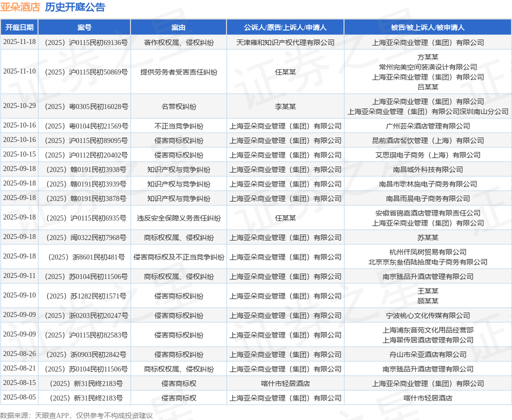Click the 名誉权纠纷 cause cell
This screenshot has height=420, width=512.
coord(178,106)
